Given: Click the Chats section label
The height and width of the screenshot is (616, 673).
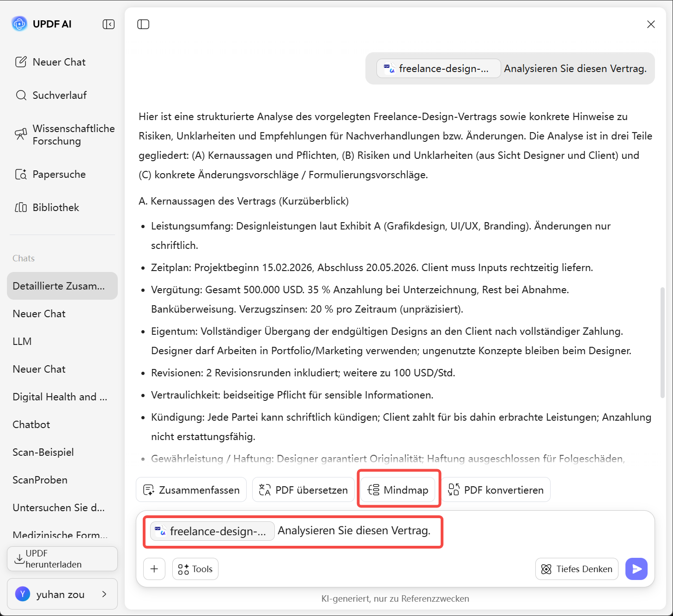Looking at the screenshot, I should [x=24, y=258].
